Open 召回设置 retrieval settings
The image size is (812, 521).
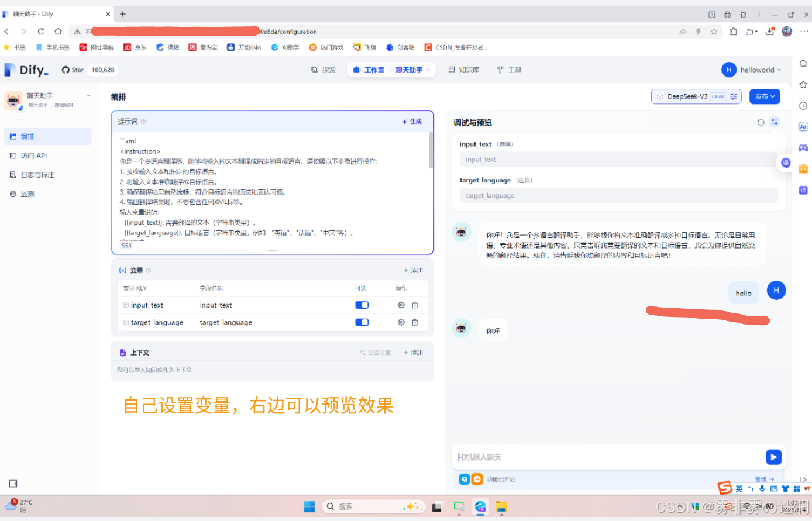(375, 353)
